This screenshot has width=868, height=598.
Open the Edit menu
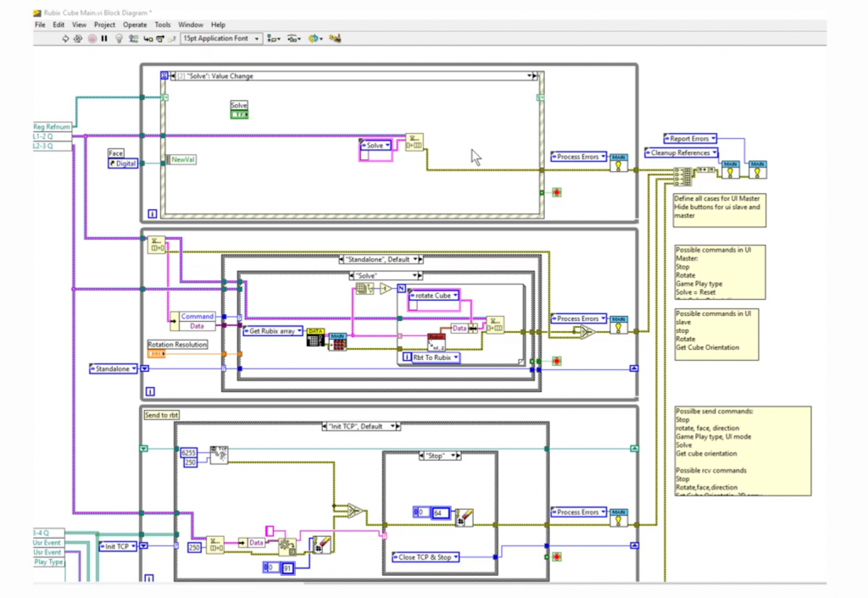click(58, 25)
